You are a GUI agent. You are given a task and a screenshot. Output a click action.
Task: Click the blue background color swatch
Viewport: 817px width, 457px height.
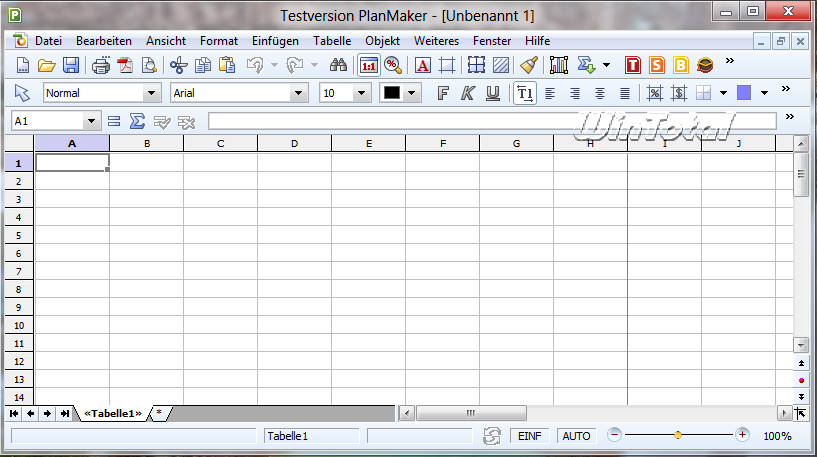pyautogui.click(x=744, y=93)
